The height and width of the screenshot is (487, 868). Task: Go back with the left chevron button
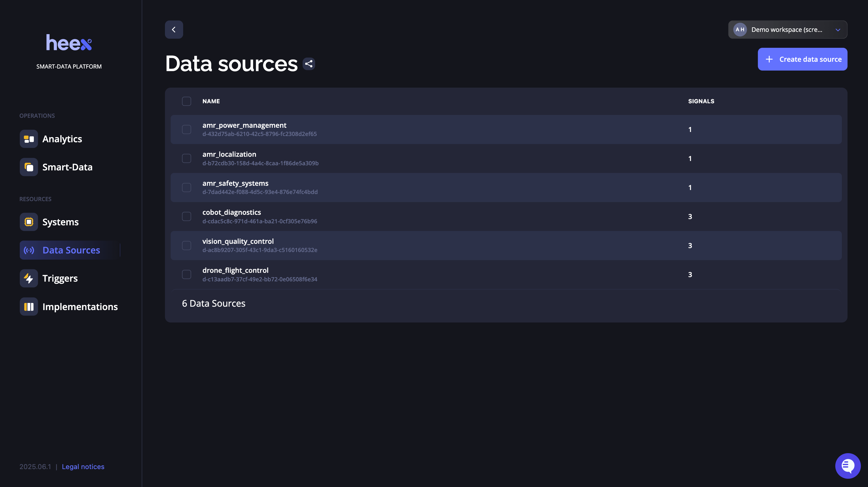174,30
